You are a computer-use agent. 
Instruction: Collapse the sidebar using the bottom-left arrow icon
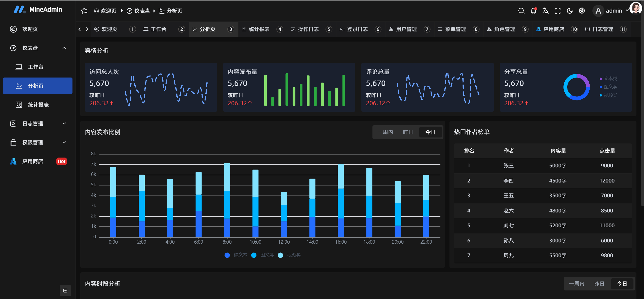tap(65, 290)
